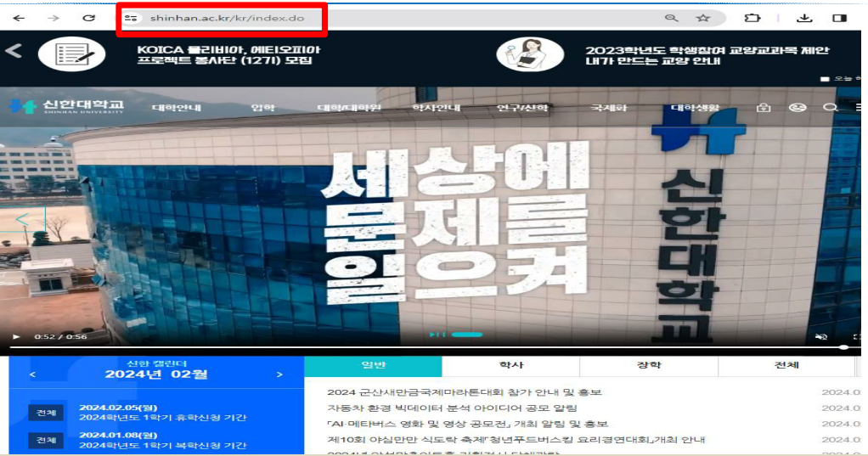
Task: Bookmark this page with the star icon
Action: pyautogui.click(x=702, y=18)
